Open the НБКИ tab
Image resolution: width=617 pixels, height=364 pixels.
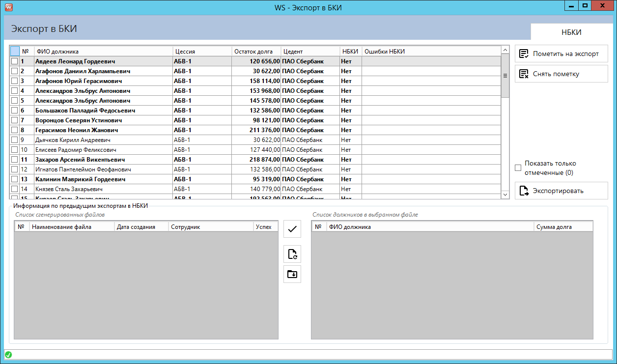coord(571,32)
